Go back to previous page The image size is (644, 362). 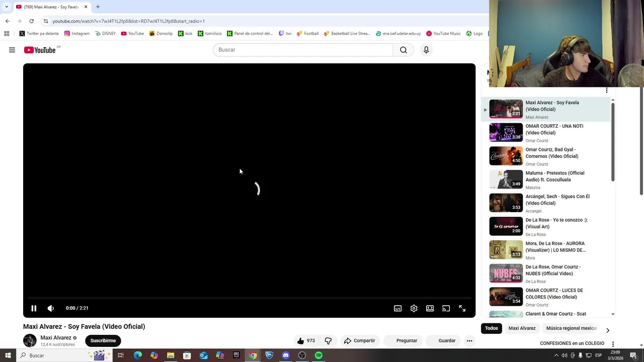(7, 21)
